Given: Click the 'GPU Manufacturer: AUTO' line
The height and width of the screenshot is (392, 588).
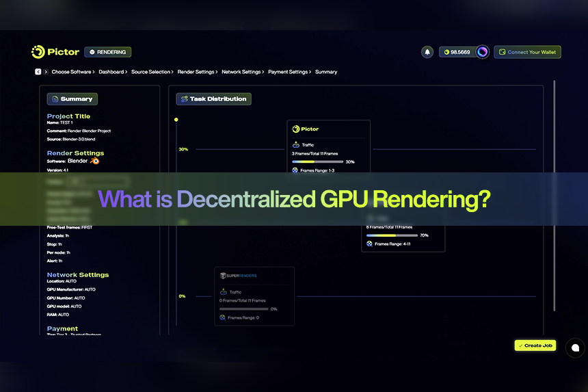Looking at the screenshot, I should coord(71,289).
